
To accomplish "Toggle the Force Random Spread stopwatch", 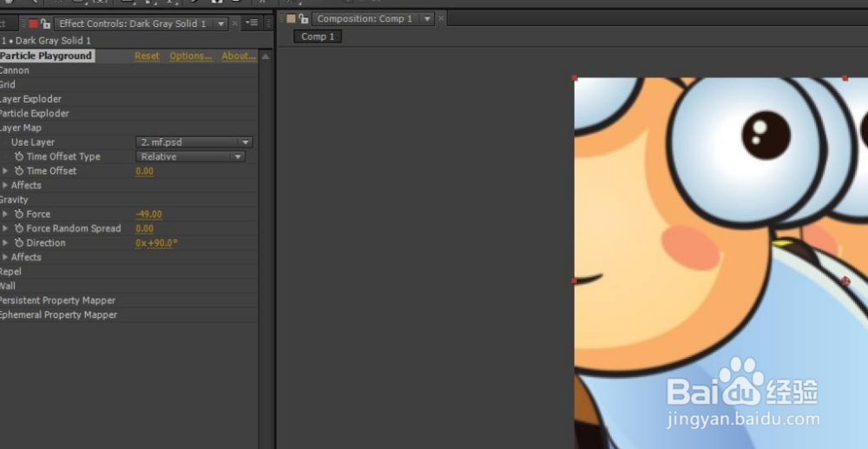I will (x=19, y=228).
